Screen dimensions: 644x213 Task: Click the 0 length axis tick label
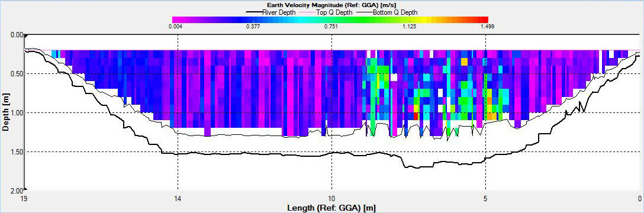639,199
